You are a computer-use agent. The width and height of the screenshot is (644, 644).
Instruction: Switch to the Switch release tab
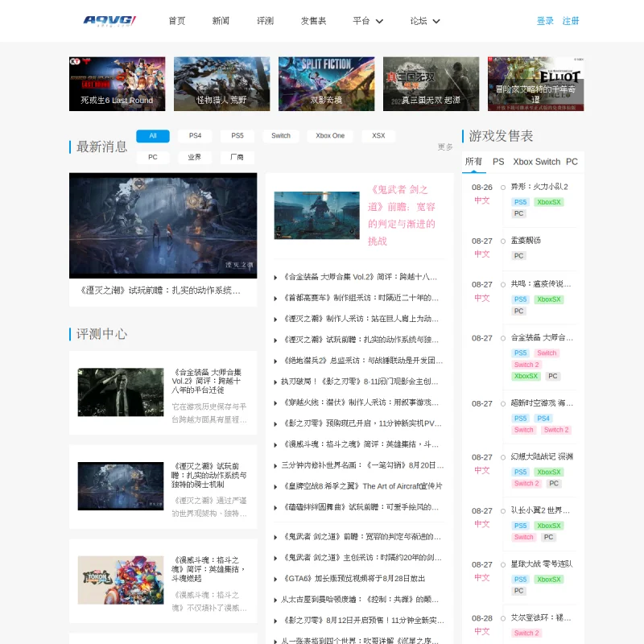547,162
